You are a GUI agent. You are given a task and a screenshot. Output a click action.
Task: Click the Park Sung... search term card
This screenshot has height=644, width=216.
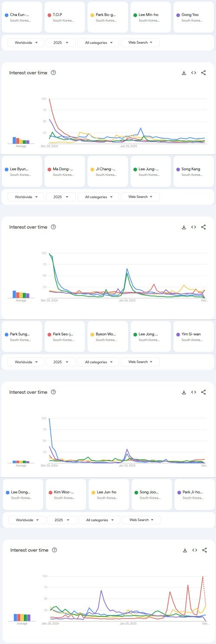(x=22, y=336)
